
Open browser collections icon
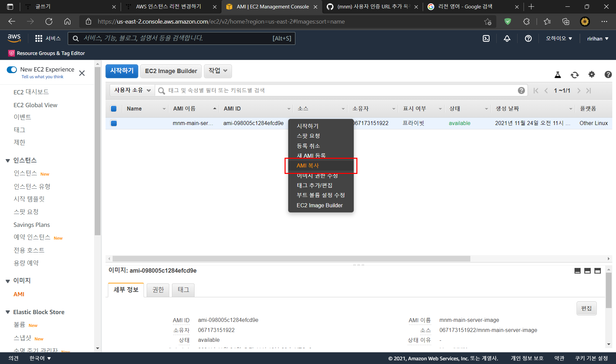(x=566, y=22)
